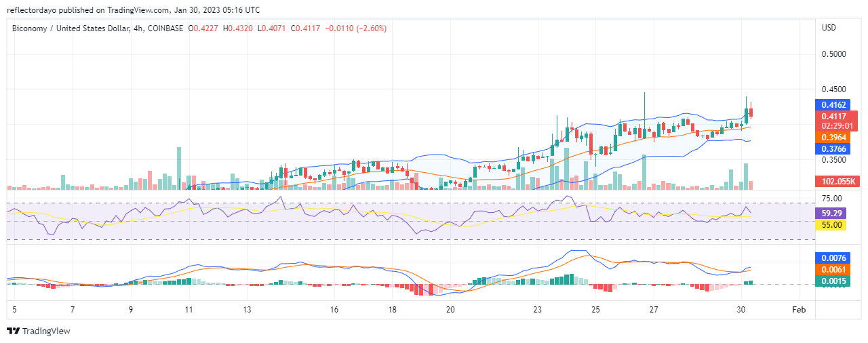The height and width of the screenshot is (343, 868).
Task: Click the yellow 55.00 RSI average label
Action: 831,224
